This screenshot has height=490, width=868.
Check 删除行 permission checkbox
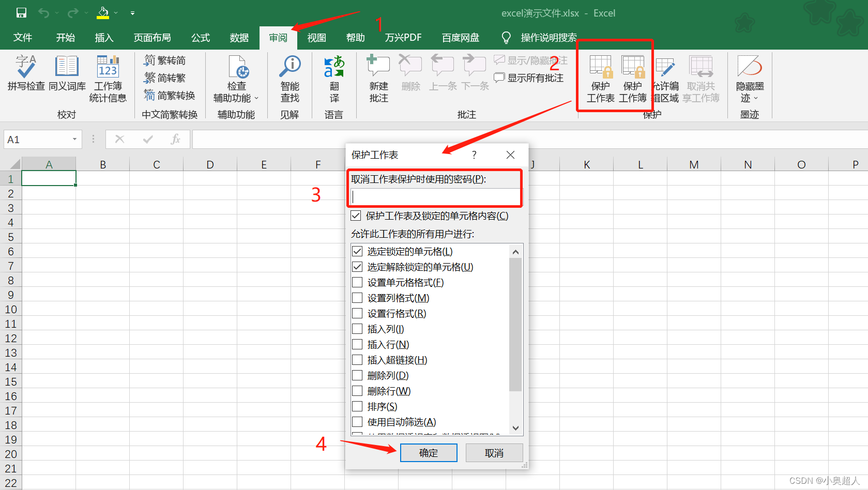(x=357, y=391)
